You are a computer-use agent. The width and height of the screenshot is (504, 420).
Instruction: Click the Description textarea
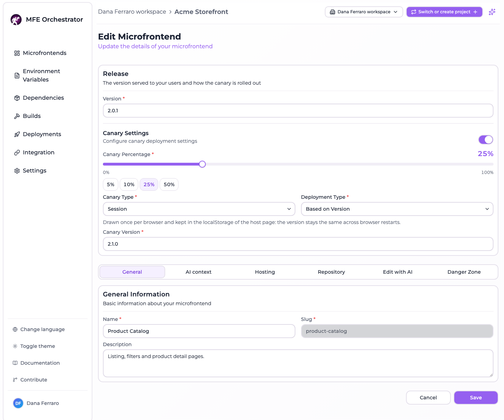[298, 363]
